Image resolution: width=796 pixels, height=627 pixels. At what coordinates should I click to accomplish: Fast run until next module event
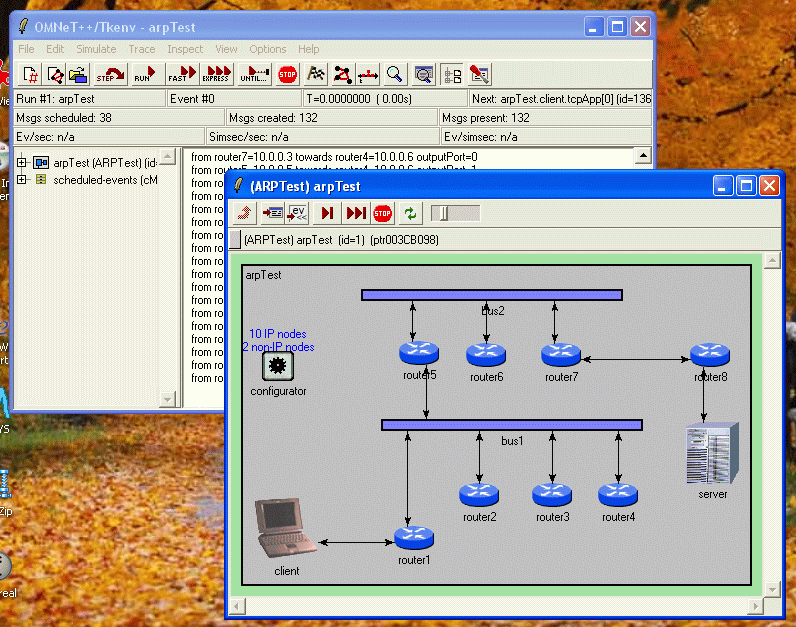point(356,213)
